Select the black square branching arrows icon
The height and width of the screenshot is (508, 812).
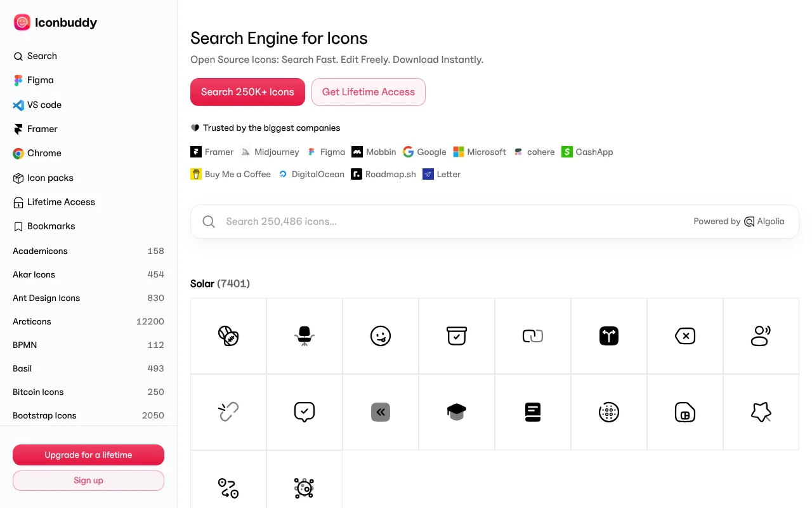pyautogui.click(x=609, y=336)
